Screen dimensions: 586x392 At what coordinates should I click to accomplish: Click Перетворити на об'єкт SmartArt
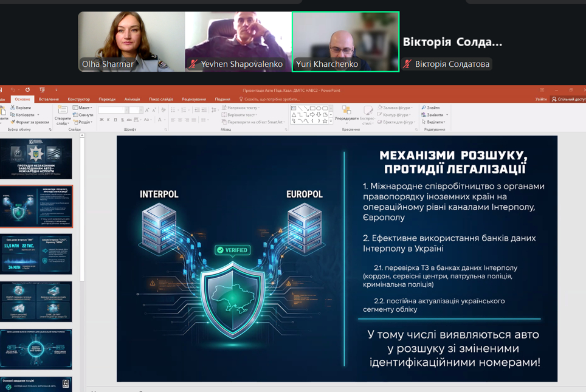(x=253, y=122)
